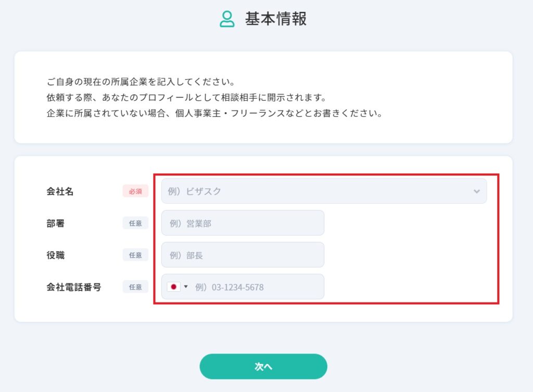The width and height of the screenshot is (533, 392).
Task: Click the user profile icon beside 基本情報
Action: pyautogui.click(x=227, y=19)
